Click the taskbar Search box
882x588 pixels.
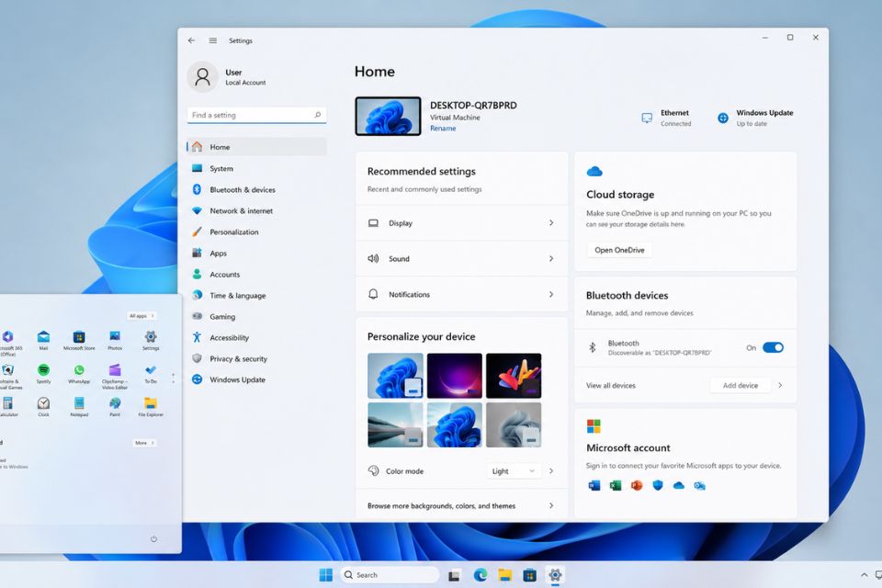[x=390, y=574]
